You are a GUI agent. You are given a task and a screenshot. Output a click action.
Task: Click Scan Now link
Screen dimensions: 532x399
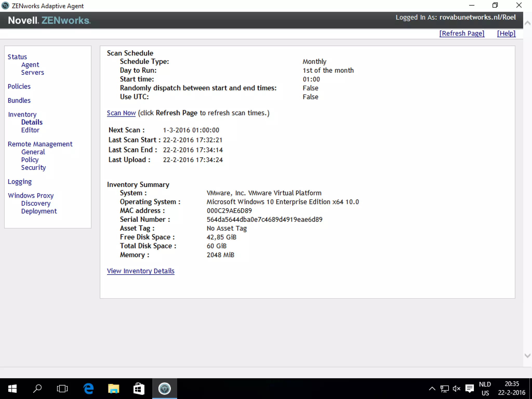tap(121, 113)
